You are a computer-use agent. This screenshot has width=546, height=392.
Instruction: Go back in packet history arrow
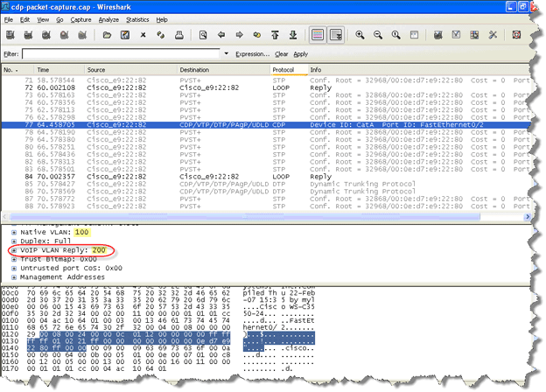(x=221, y=35)
